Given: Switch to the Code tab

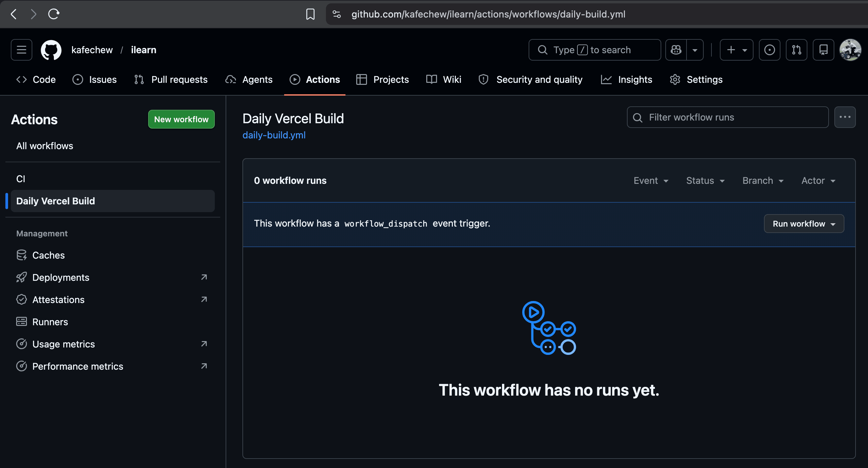Looking at the screenshot, I should coord(36,79).
